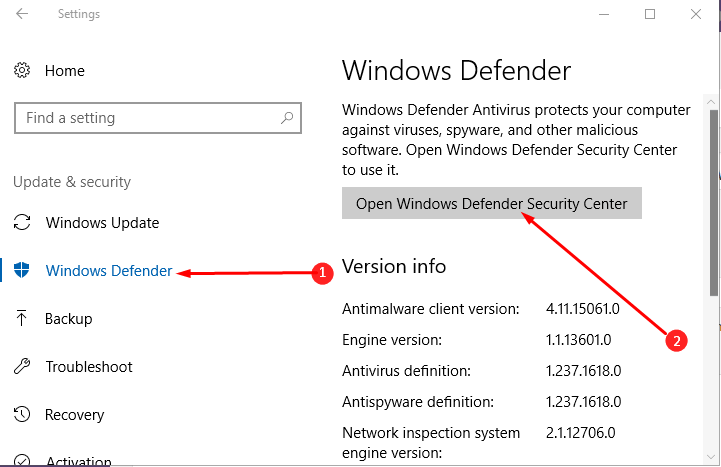Click the search magnifier icon
The image size is (721, 467).
[x=287, y=118]
